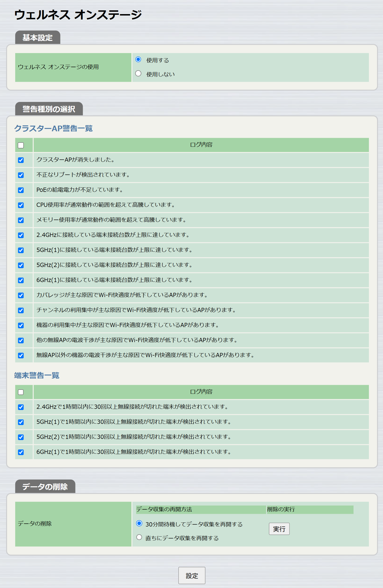Viewport: 383px width, 588px height.
Task: Uncheck 2.4GHzで1時間以内に30回以上 checkbox
Action: 21,407
